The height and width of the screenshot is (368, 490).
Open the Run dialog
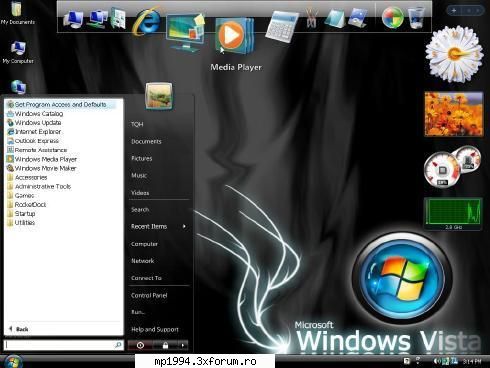pos(138,312)
